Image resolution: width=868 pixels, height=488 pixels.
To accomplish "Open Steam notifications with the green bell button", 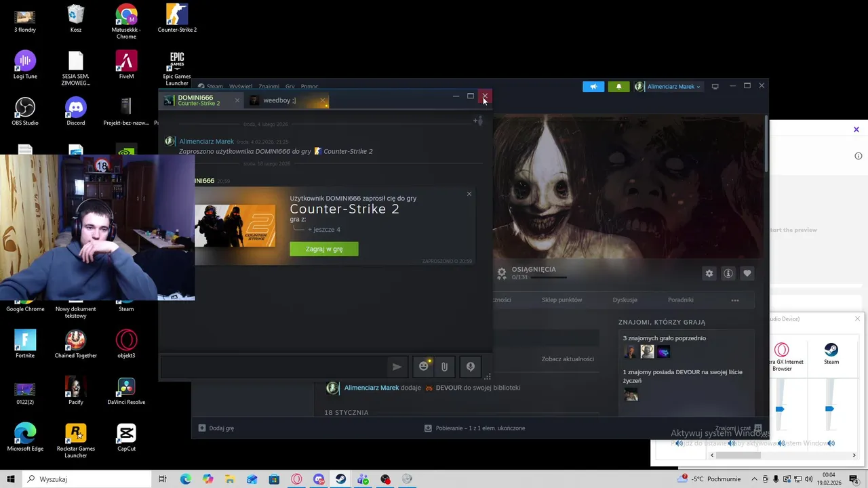I will (618, 87).
